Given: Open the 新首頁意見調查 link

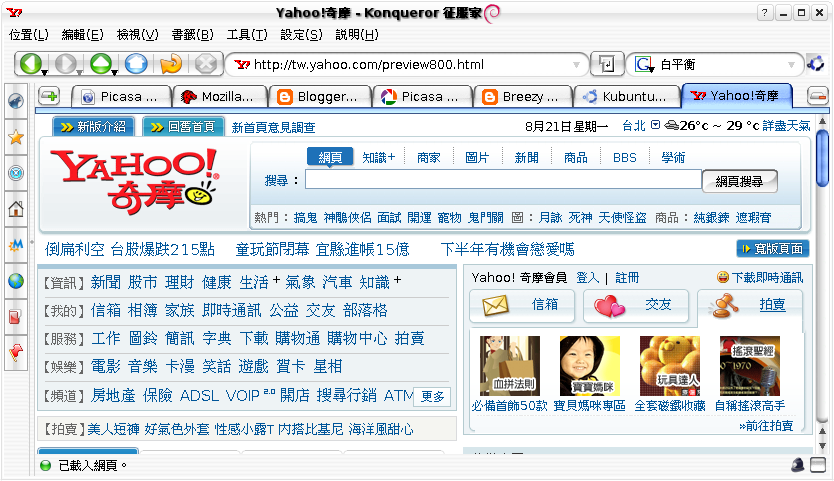Looking at the screenshot, I should coord(273,128).
